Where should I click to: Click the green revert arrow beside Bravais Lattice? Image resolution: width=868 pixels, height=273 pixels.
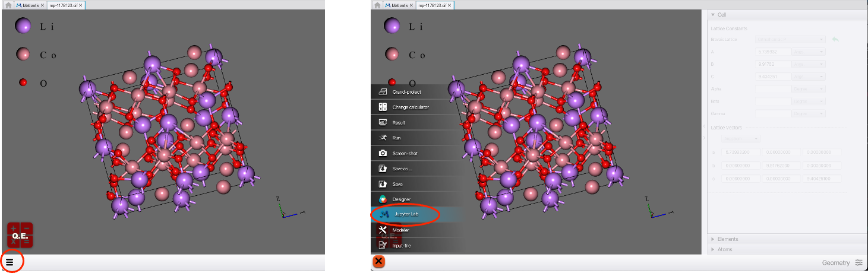pos(835,40)
